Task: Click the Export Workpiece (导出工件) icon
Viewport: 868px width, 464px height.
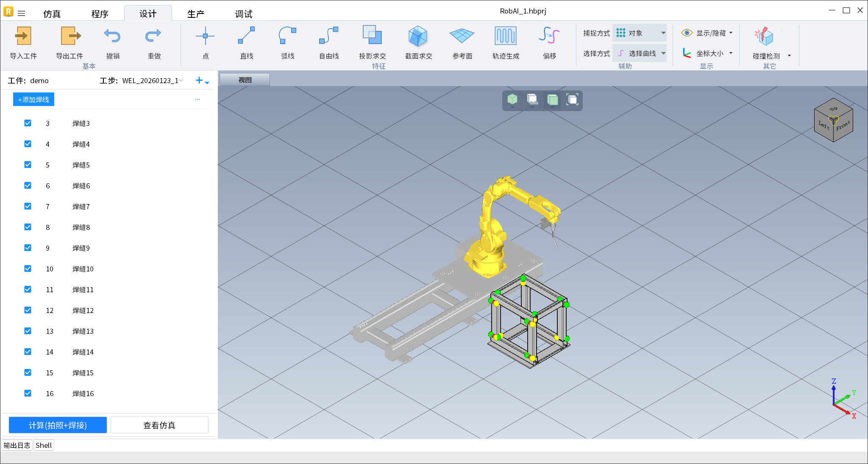Action: pyautogui.click(x=70, y=36)
